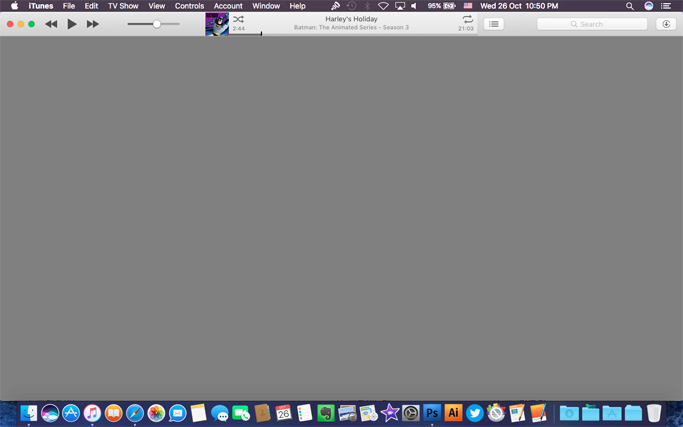
Task: Open the iTunes application menu
Action: tap(41, 6)
